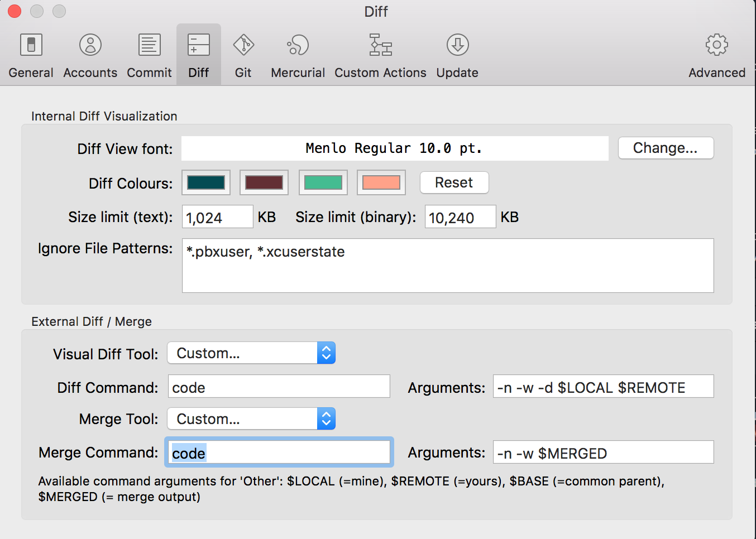Choose the green diff colour swatch
Screen dimensions: 756x539
click(x=323, y=182)
